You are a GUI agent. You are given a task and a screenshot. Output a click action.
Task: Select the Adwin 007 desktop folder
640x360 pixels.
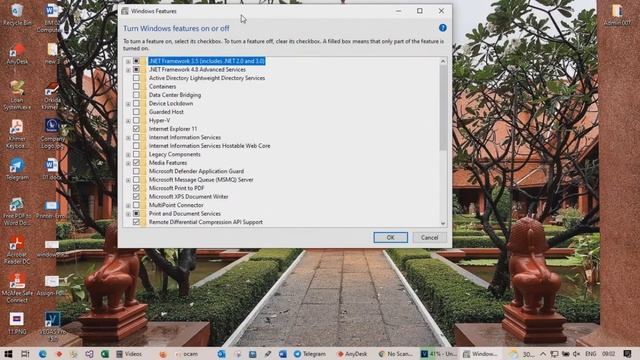[x=617, y=15]
